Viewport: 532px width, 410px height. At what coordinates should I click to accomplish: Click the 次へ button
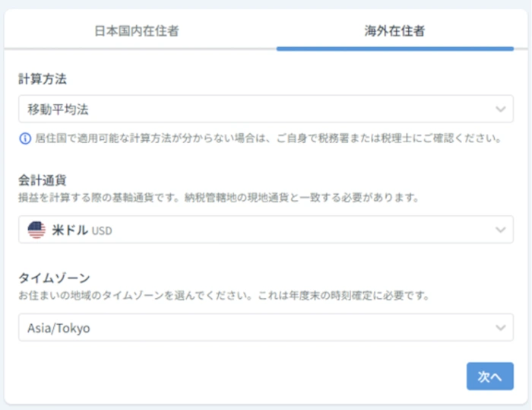pos(490,377)
